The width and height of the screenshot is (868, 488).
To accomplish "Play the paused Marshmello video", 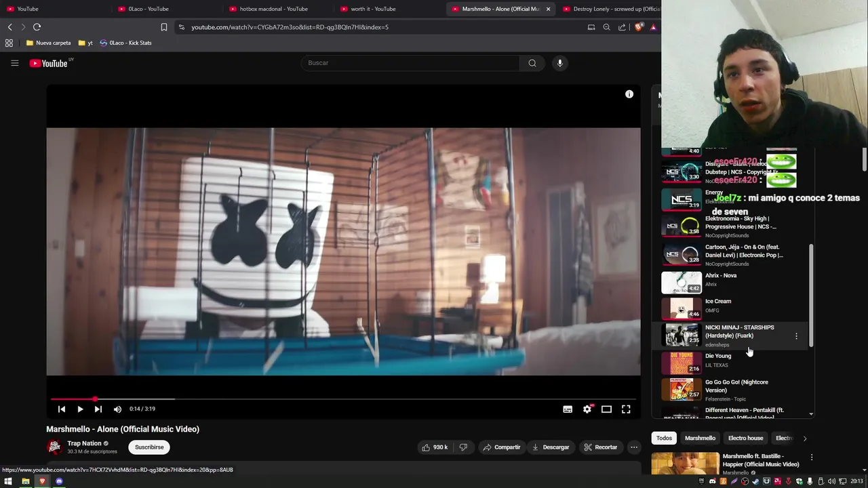I will [80, 409].
